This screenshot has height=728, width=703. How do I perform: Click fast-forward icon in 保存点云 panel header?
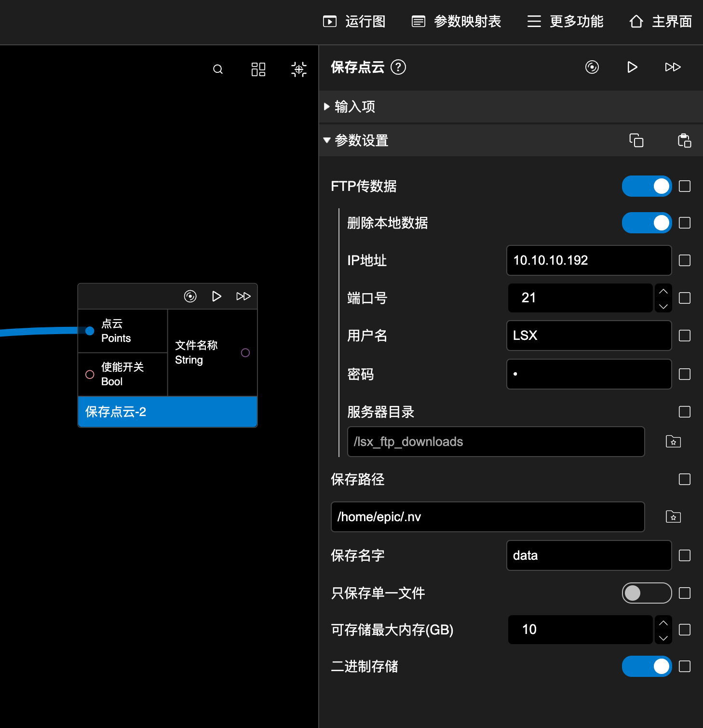tap(673, 67)
